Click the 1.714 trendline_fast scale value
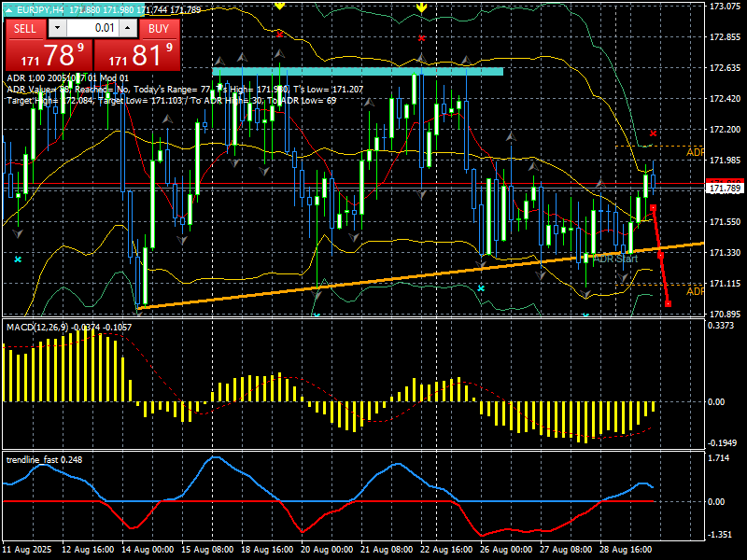This screenshot has height=560, width=747. (719, 458)
